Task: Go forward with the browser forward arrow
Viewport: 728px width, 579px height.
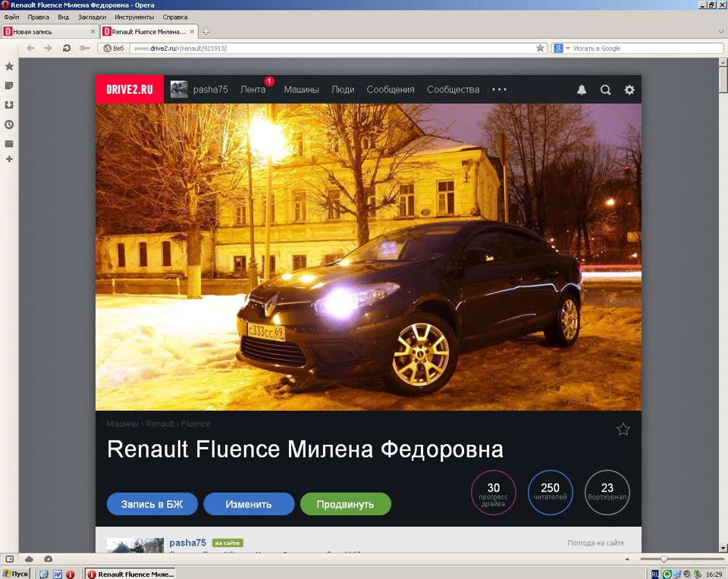Action: (x=48, y=49)
